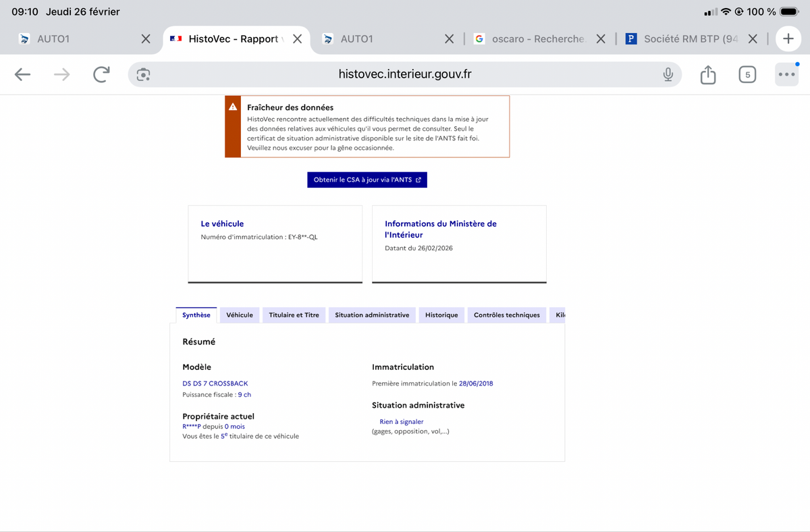Click the Numéro d'immatriculation EY-8**-QL text
This screenshot has height=532, width=810.
tap(259, 237)
